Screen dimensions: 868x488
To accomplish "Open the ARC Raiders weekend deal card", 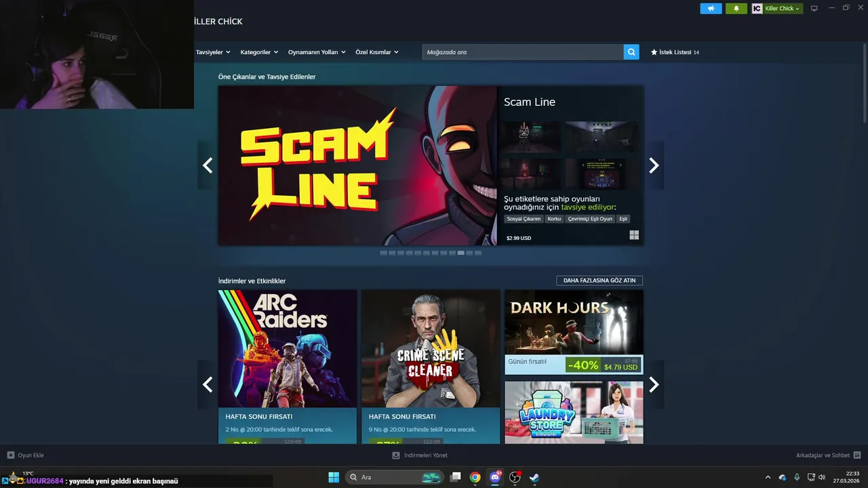I will pos(288,367).
